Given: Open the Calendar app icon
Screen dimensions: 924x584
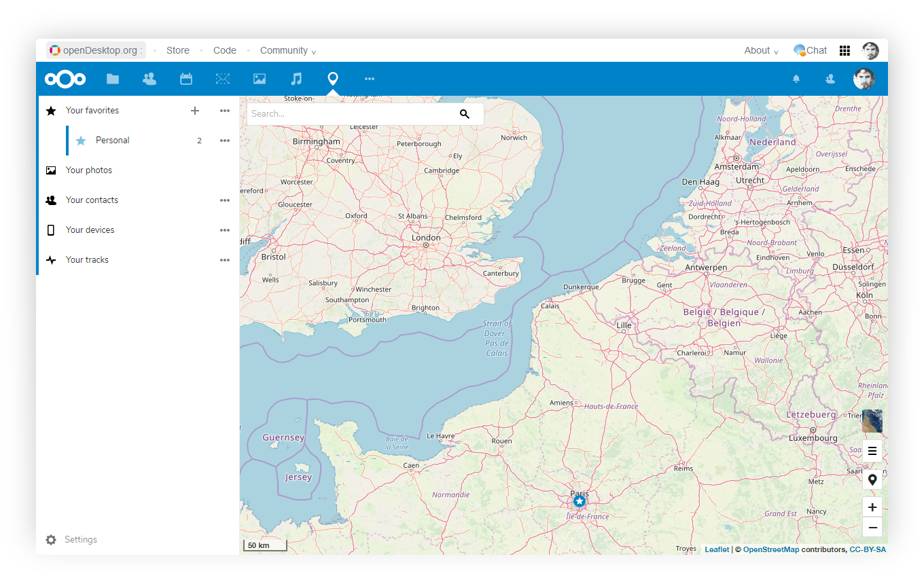Looking at the screenshot, I should [186, 79].
